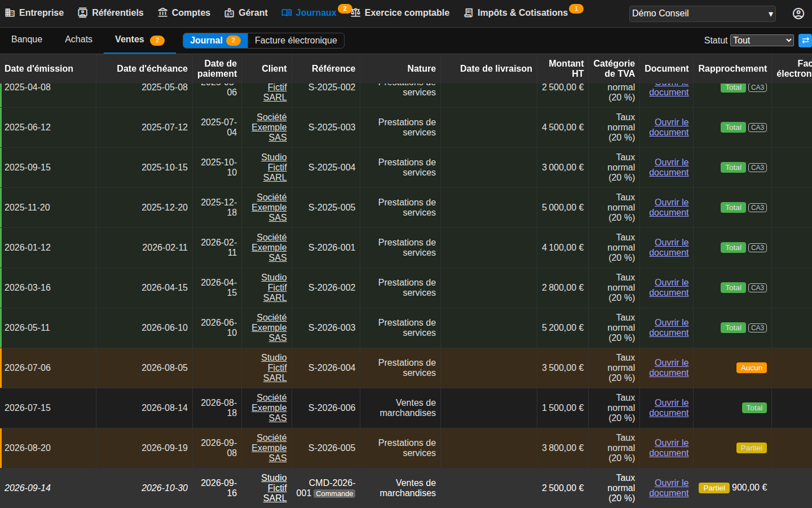Image resolution: width=812 pixels, height=508 pixels.
Task: Open the Exercice comptable menu
Action: [400, 12]
